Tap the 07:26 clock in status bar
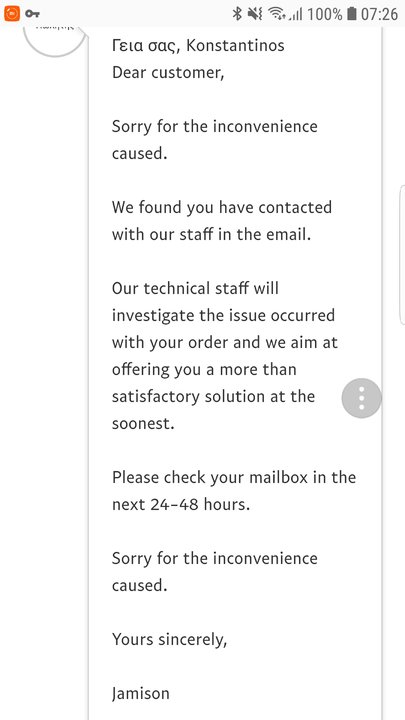 point(379,14)
